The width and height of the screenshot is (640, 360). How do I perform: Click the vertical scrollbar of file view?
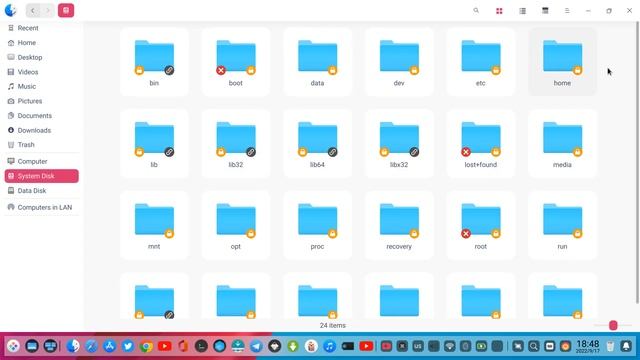[x=637, y=162]
